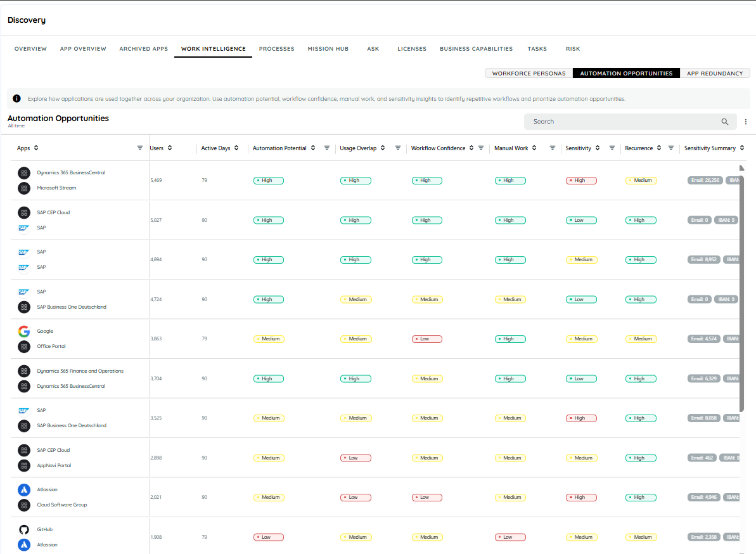The image size is (756, 554).
Task: Open the Overview tab
Action: pos(30,49)
